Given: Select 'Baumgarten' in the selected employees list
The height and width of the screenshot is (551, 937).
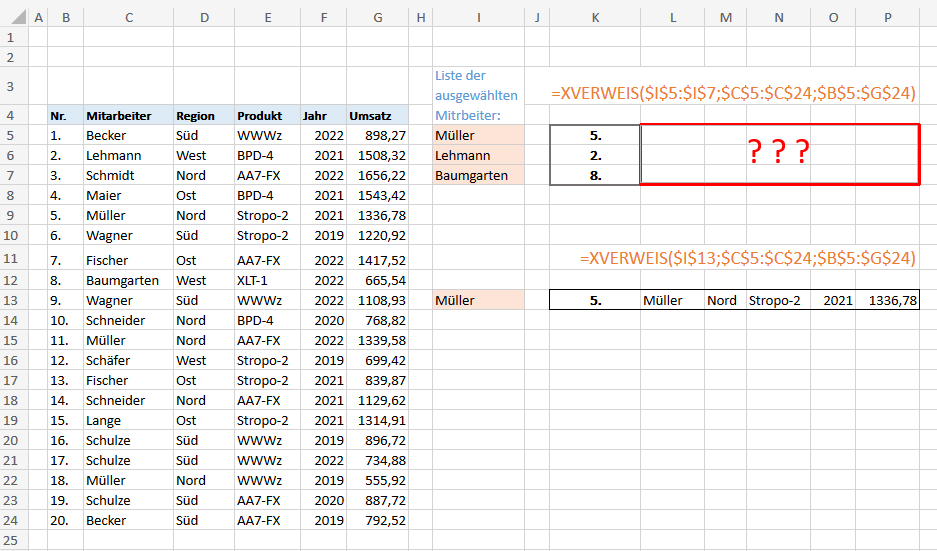Looking at the screenshot, I should coord(479,176).
